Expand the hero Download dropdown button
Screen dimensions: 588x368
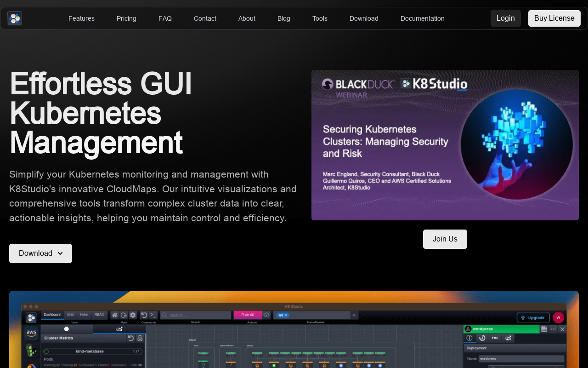(40, 253)
